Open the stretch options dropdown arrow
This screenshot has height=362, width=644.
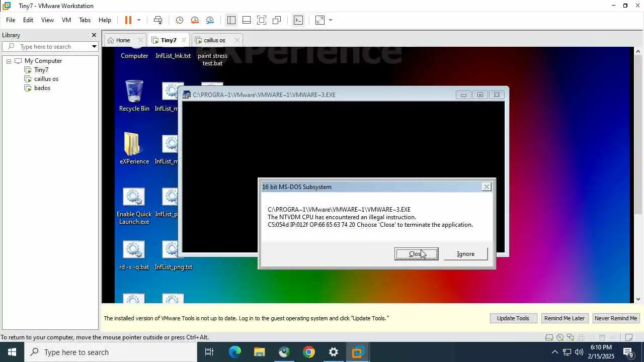point(331,20)
